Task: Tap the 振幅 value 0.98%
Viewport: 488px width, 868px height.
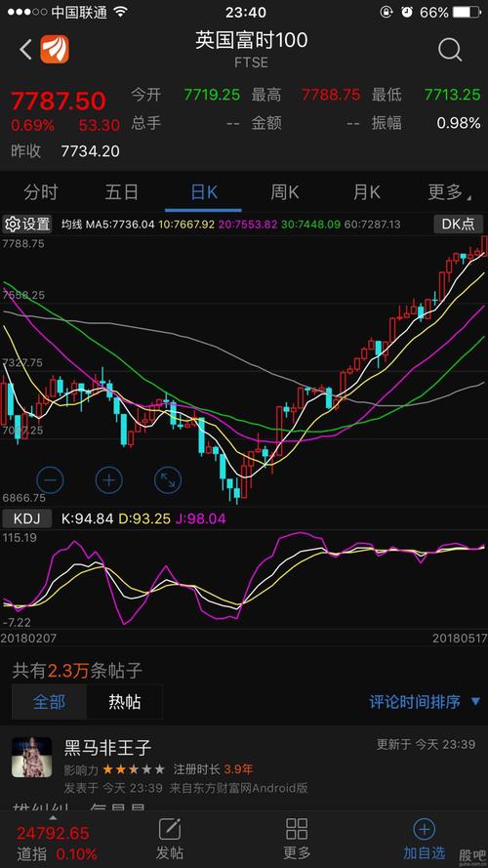Action: pyautogui.click(x=459, y=123)
